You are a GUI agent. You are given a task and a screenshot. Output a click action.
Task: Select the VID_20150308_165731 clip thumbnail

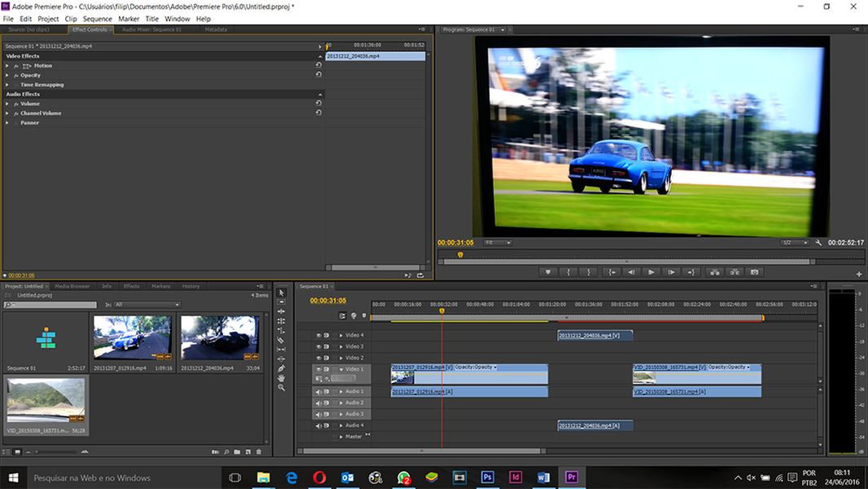tap(46, 400)
